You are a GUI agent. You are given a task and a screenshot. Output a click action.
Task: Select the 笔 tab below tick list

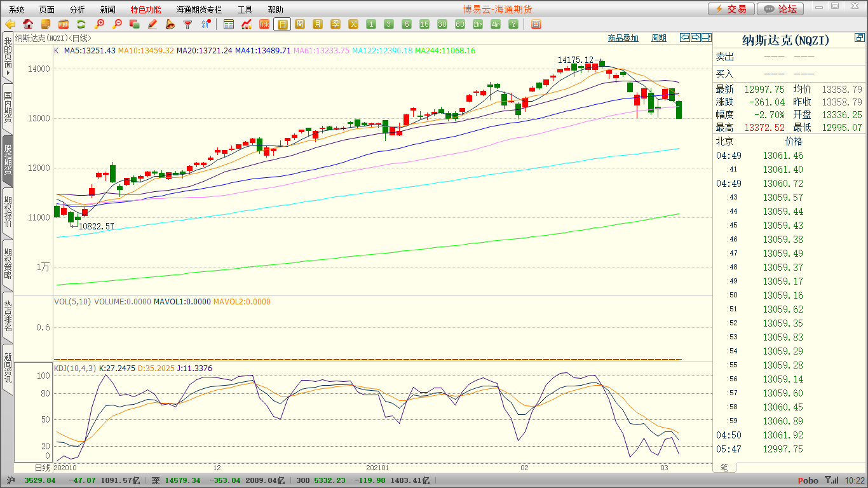click(724, 468)
